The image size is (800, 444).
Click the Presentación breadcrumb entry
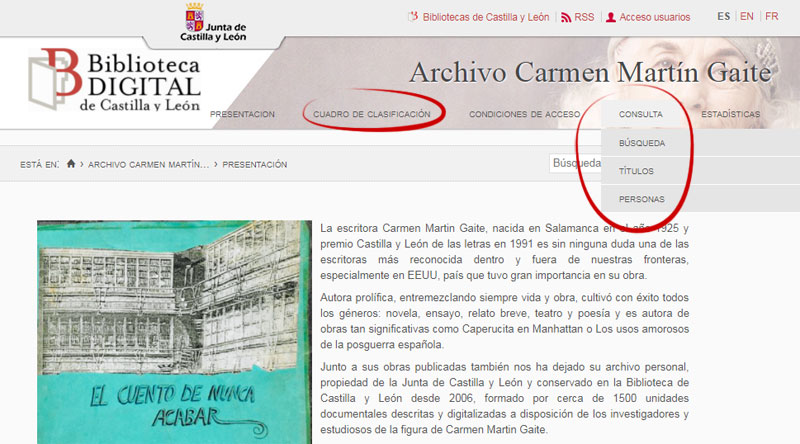(255, 164)
